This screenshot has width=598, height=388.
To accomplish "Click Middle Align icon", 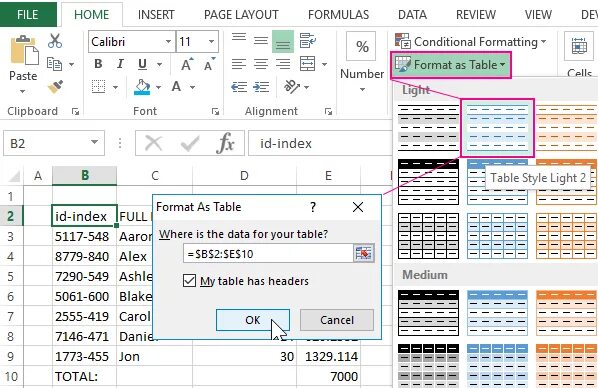I will tap(261, 41).
